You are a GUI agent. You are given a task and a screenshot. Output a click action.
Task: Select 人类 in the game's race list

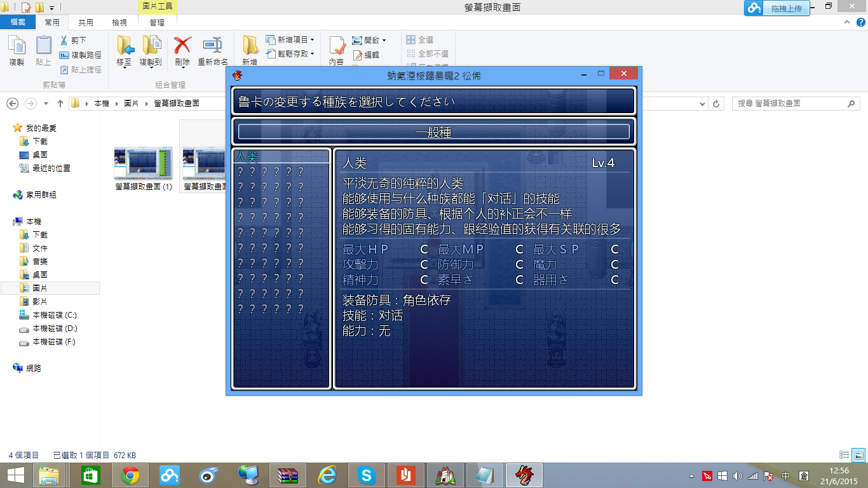point(281,156)
